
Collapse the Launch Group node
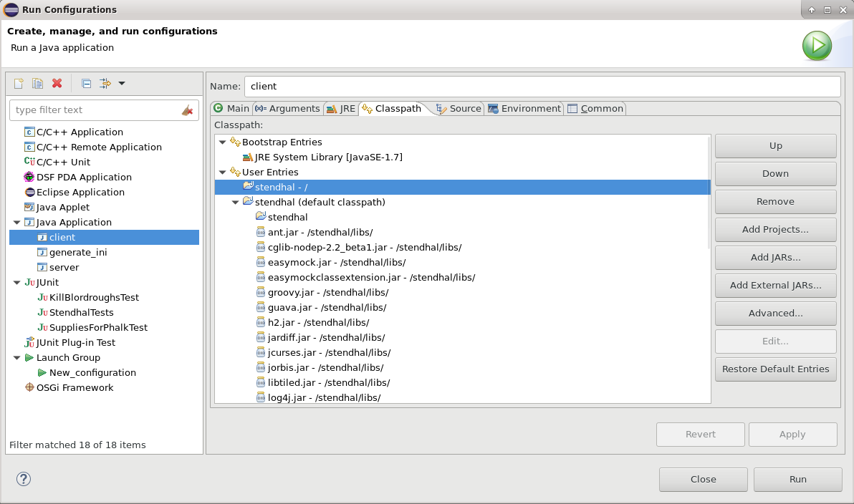(17, 357)
